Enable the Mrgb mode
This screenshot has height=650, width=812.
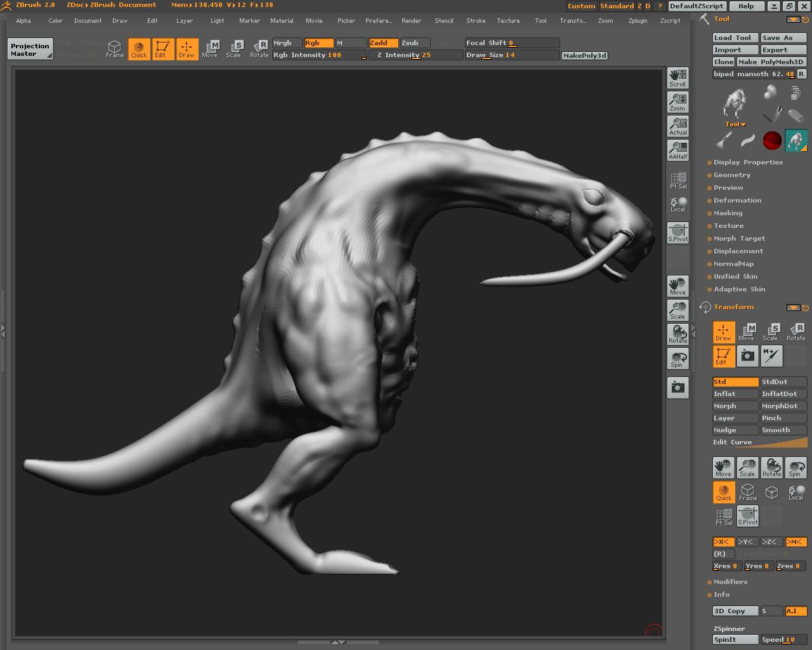pos(287,43)
